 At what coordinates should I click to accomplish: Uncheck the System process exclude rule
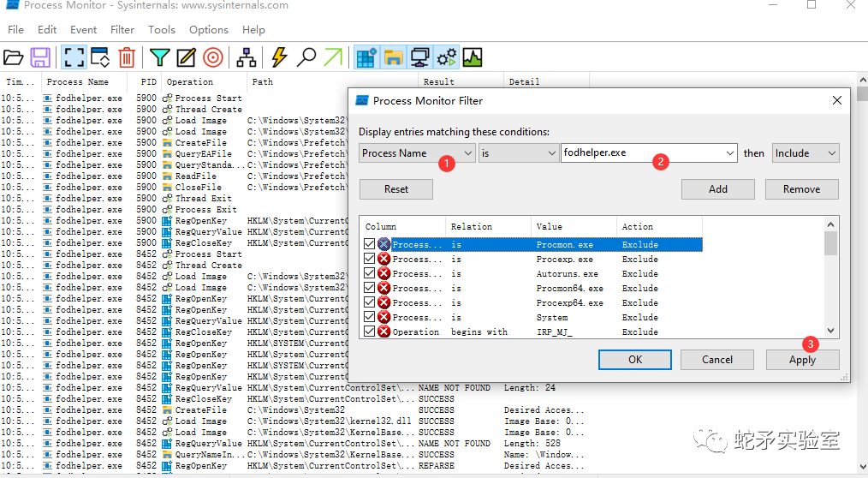(x=369, y=317)
